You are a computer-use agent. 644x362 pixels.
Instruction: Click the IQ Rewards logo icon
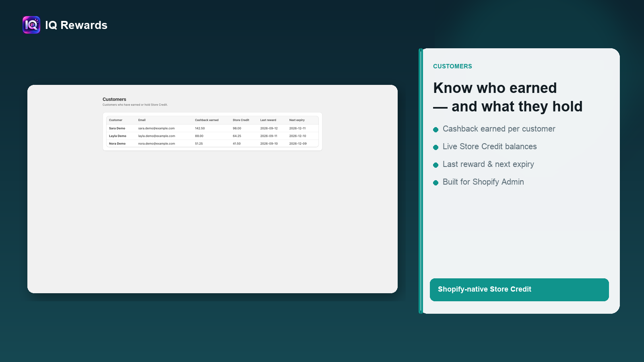[x=31, y=25]
